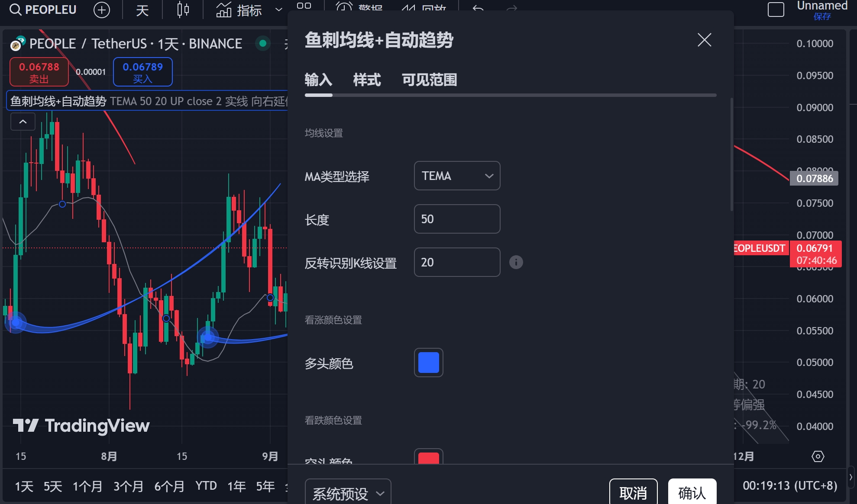
Task: Open the MA类型选择 dropdown showing TEMA
Action: (x=457, y=176)
